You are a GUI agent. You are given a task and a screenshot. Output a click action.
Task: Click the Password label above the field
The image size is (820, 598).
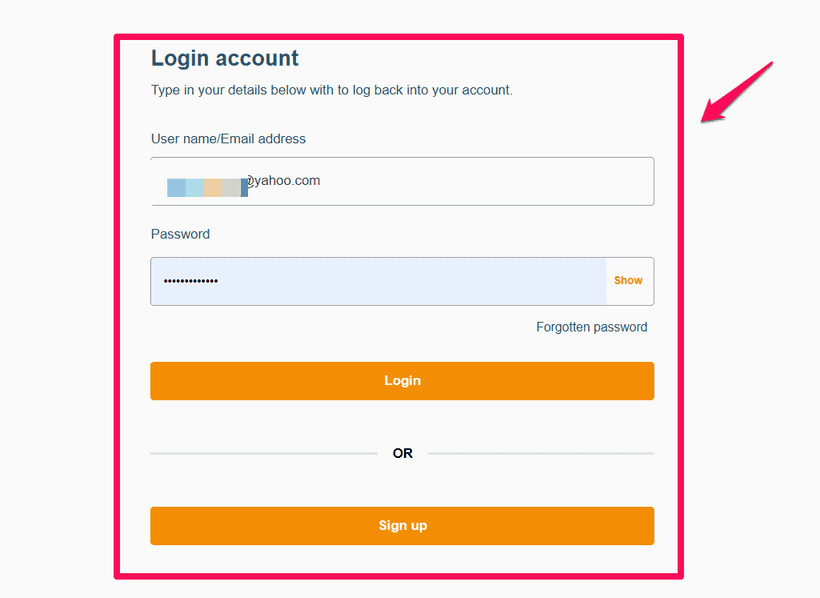point(180,234)
